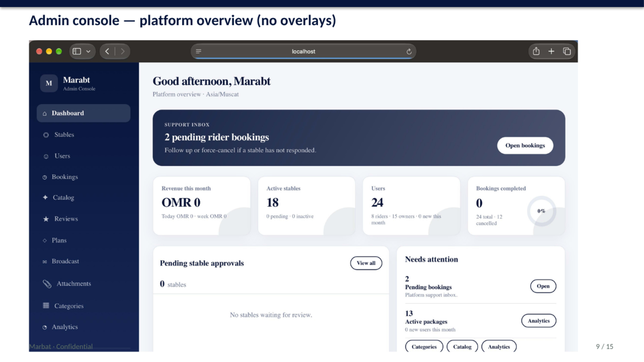Click the "13 Active packages" text
This screenshot has width=644, height=362.
pos(426,317)
